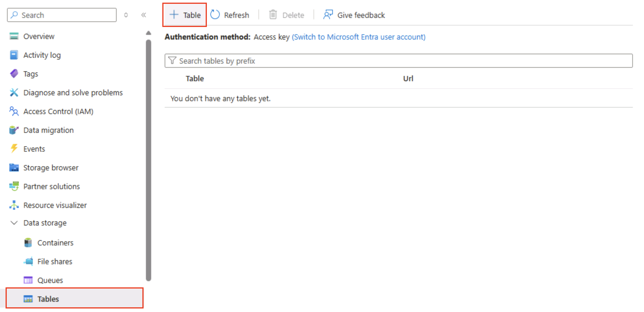The image size is (644, 312).
Task: Open the Storage browser icon
Action: point(14,167)
